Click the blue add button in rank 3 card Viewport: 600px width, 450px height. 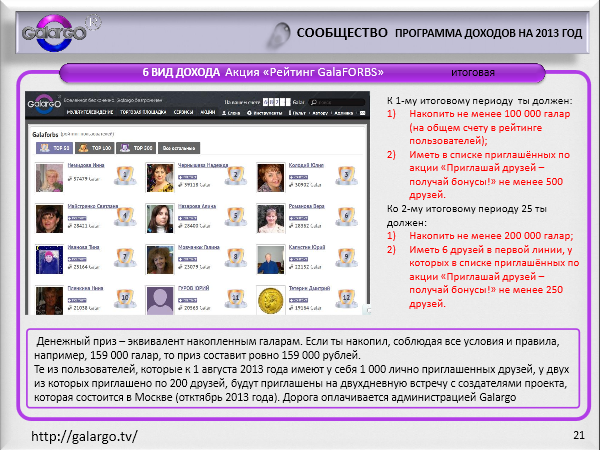pyautogui.click(x=298, y=177)
